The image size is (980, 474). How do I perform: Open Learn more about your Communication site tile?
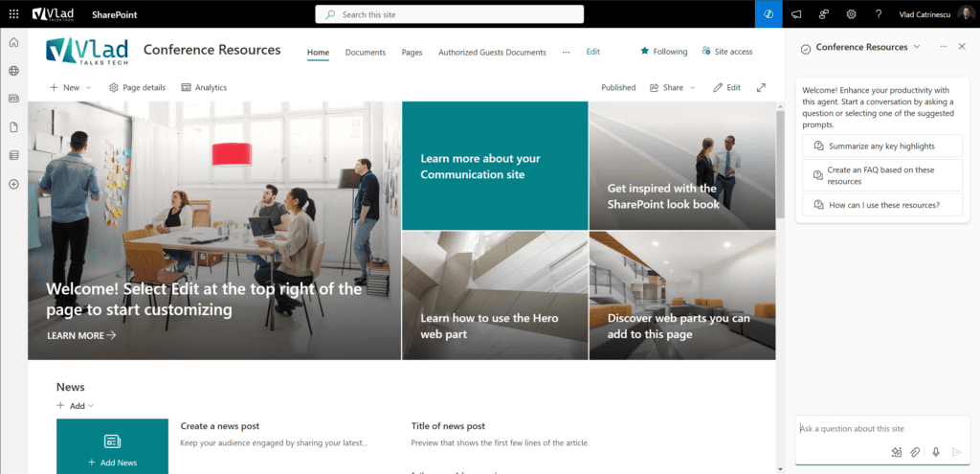click(x=495, y=166)
